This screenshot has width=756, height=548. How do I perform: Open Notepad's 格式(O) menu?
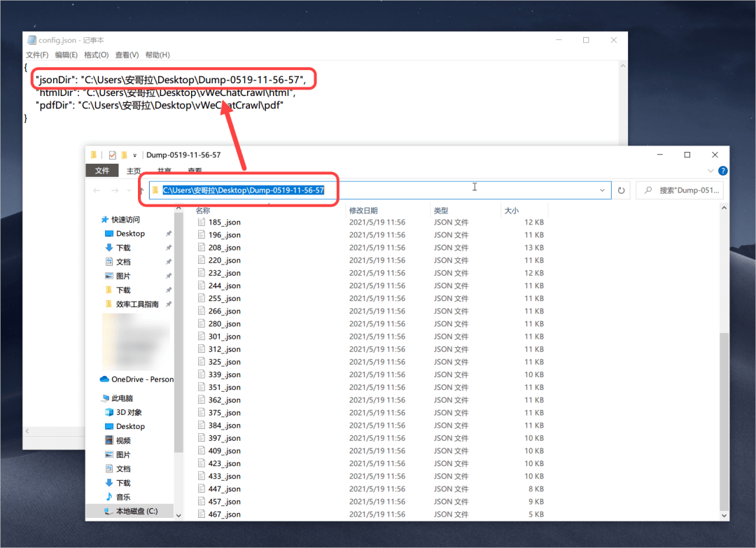(96, 55)
